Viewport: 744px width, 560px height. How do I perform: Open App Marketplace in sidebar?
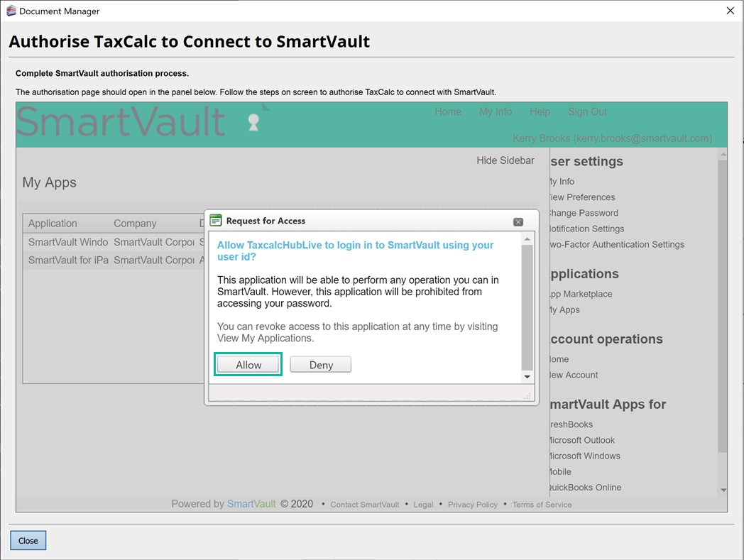point(581,294)
